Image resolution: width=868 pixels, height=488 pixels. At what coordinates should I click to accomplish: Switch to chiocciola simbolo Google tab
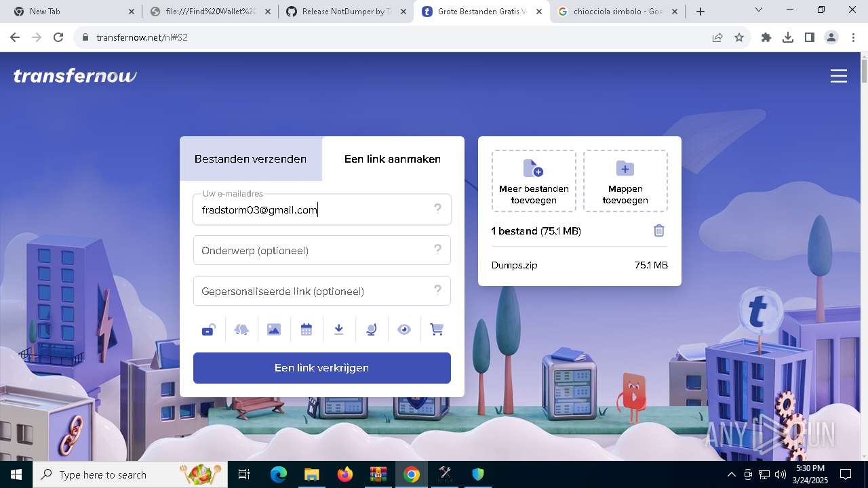(x=617, y=12)
